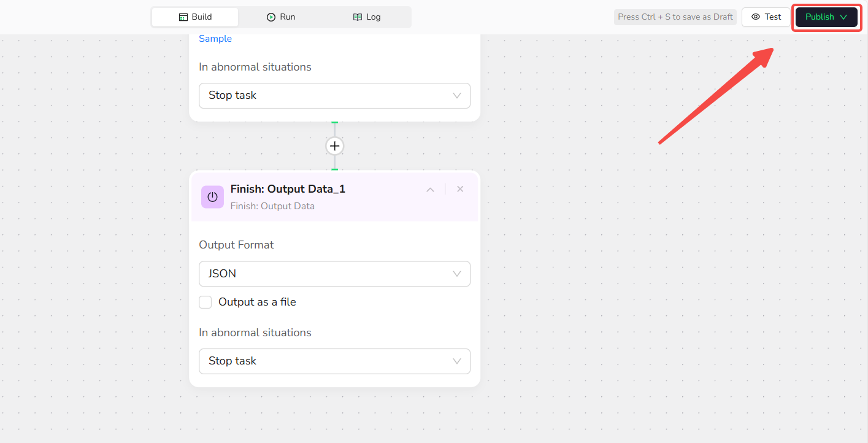The image size is (868, 443).
Task: Click the Finish: Output Data_1 node title
Action: click(x=288, y=189)
